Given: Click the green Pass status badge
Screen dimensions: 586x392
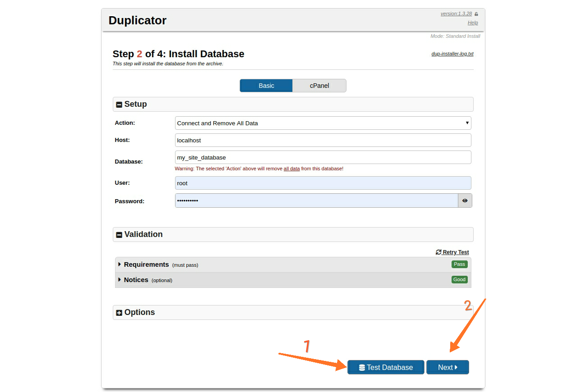Looking at the screenshot, I should (459, 264).
